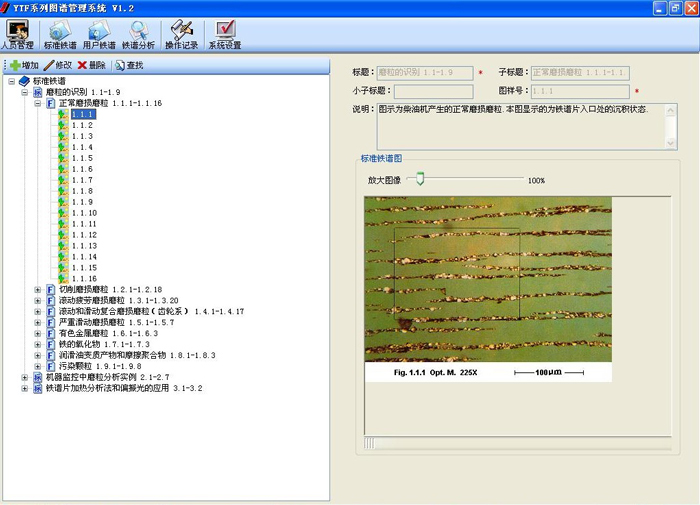Collapse the 标准铁谱 root tree node

(x=11, y=81)
